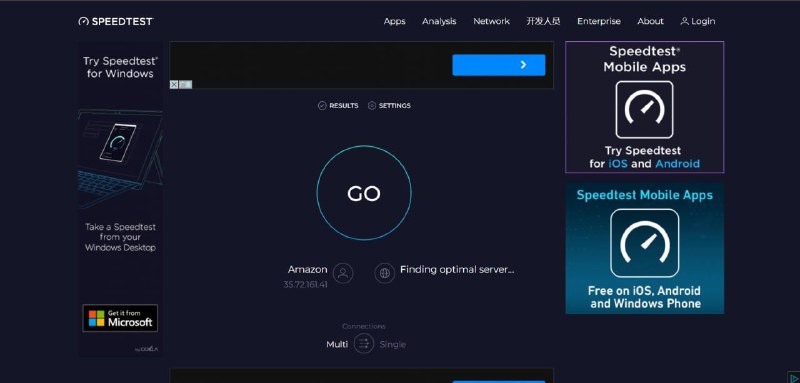Image resolution: width=800 pixels, height=383 pixels.
Task: Click the Speedtest Mobile Apps cyan heading
Action: point(644,195)
